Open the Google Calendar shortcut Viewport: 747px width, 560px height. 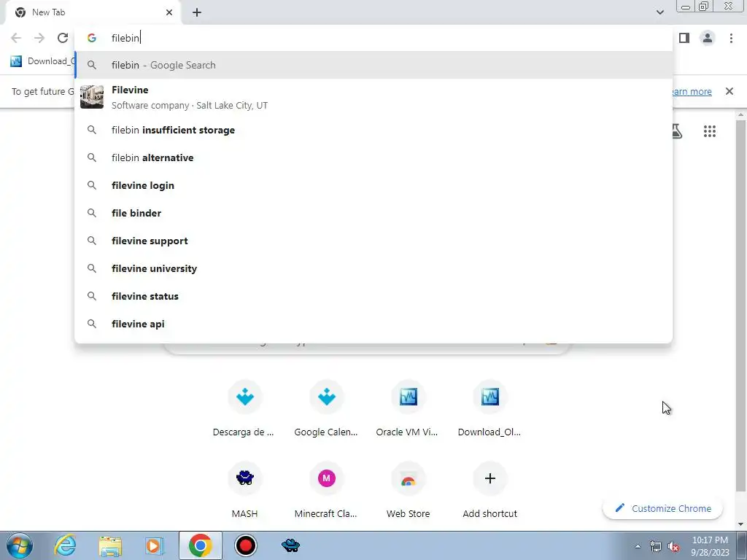pyautogui.click(x=326, y=408)
